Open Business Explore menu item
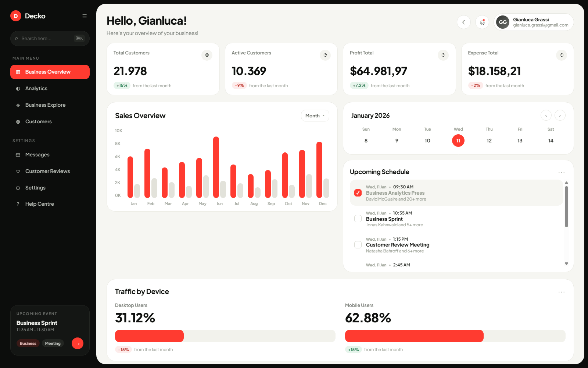Screen dimensions: 588x368 coord(50,105)
